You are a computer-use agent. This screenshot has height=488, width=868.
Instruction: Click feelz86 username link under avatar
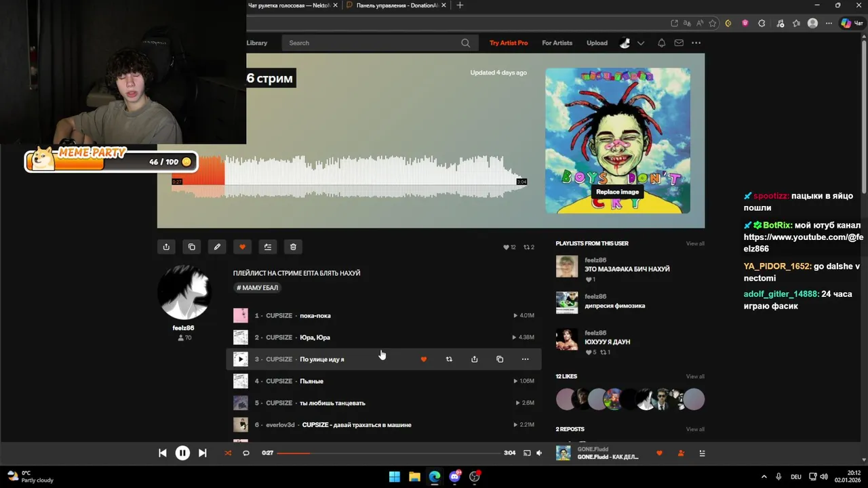point(184,328)
